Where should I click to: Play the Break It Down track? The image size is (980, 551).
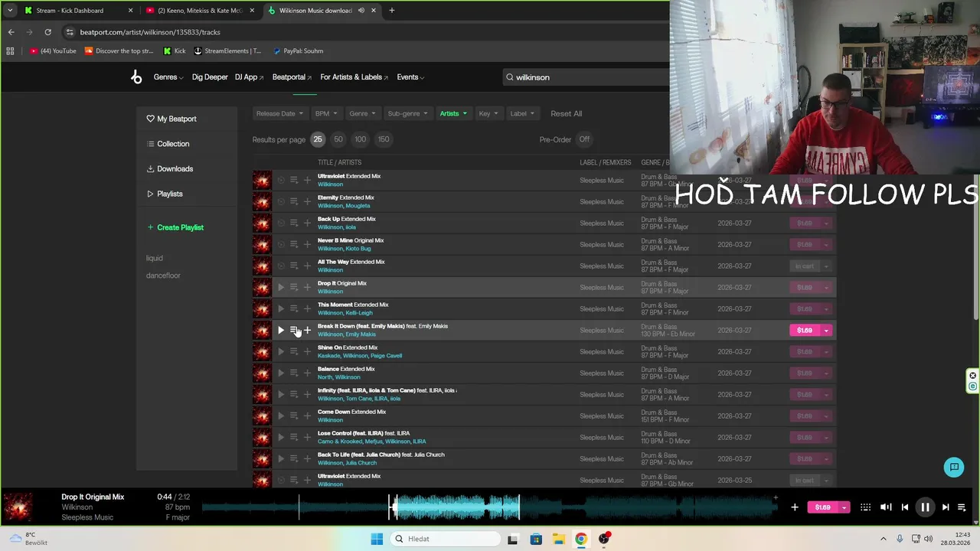(x=281, y=331)
